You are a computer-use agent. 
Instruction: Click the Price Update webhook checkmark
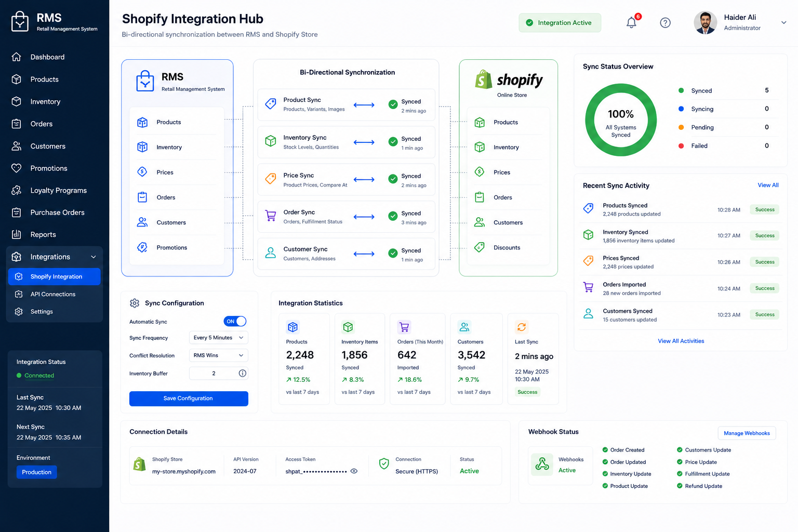click(680, 462)
